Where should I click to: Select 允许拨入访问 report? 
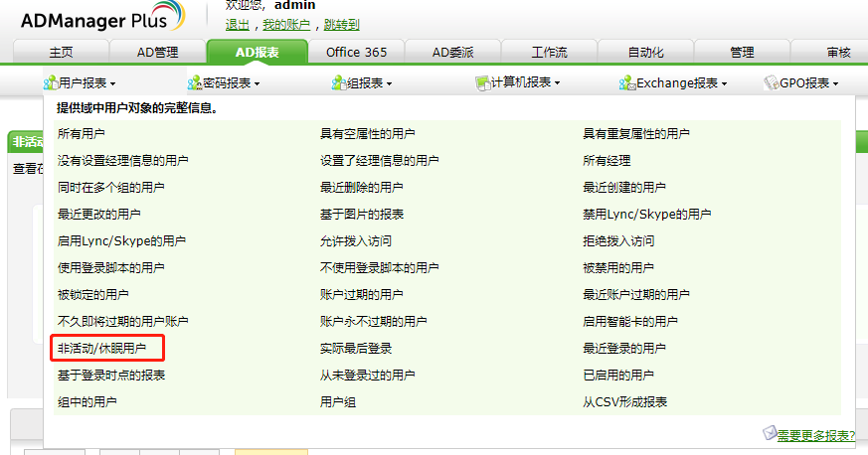(x=356, y=241)
